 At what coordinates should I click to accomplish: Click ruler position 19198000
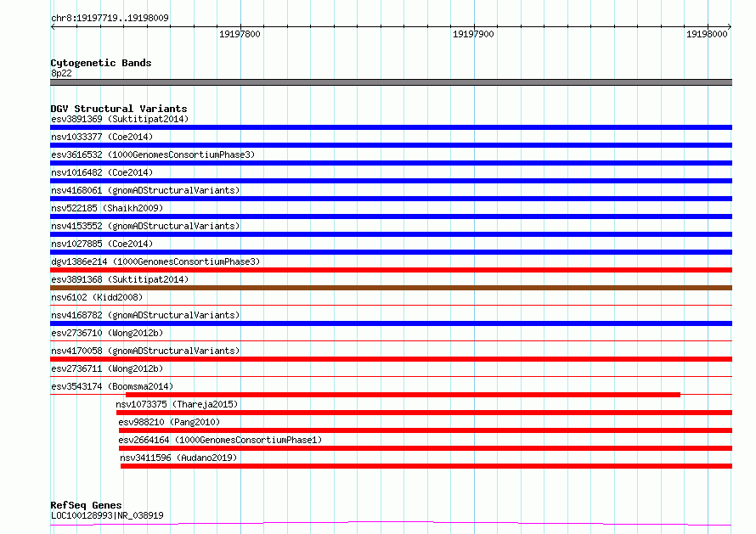[x=707, y=34]
